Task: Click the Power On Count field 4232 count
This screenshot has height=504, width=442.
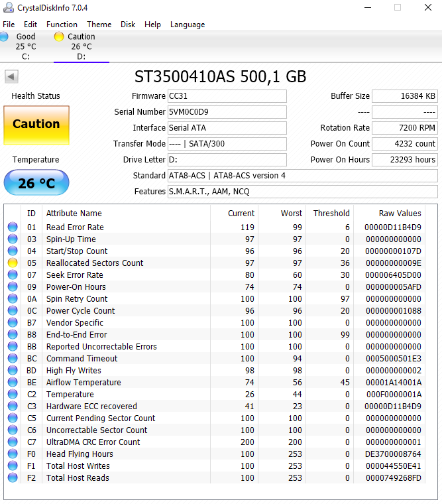Action: 405,144
